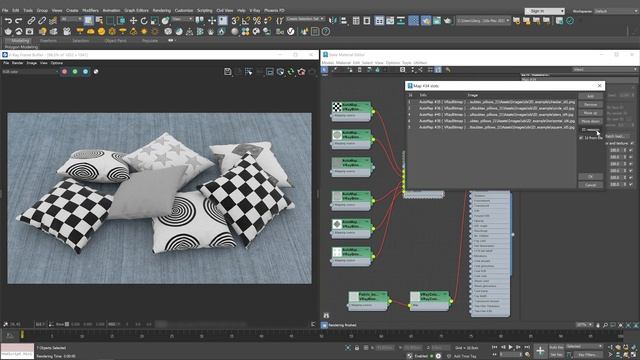This screenshot has height=360, width=640.
Task: Open the Rendering menu
Action: [161, 10]
